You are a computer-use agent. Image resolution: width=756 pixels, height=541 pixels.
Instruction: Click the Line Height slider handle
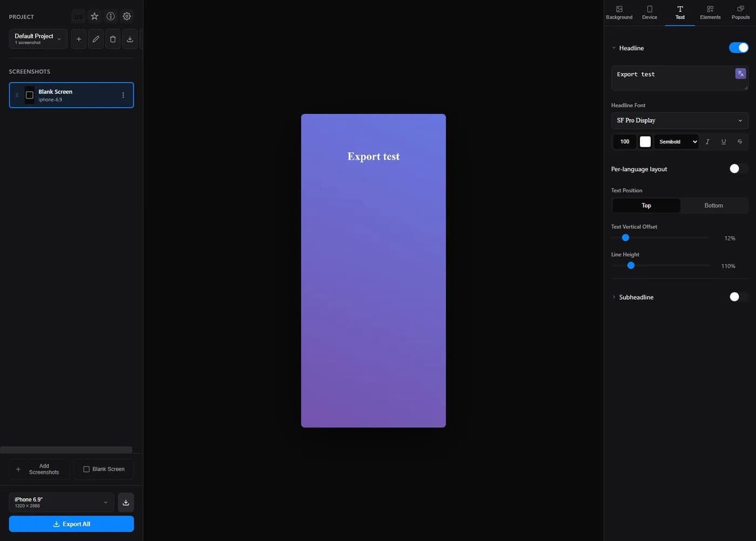tap(631, 266)
